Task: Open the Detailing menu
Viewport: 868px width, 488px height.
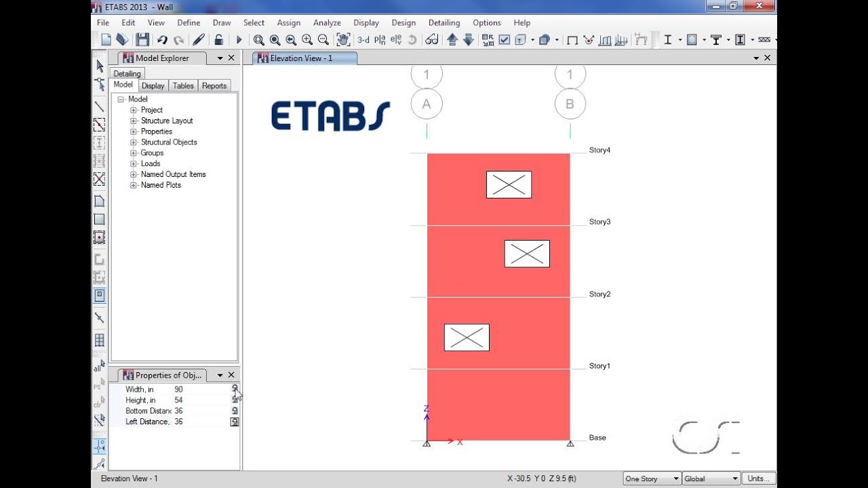Action: 444,22
